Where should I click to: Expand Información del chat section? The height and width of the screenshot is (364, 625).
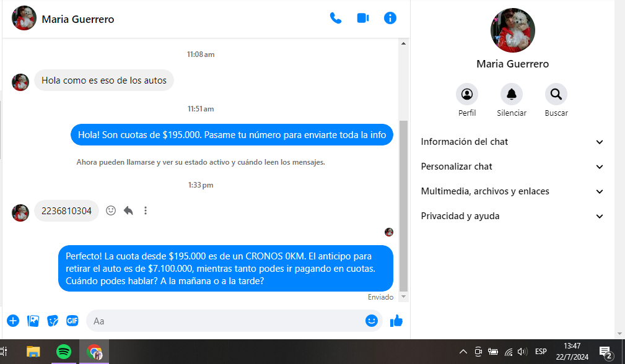(x=512, y=142)
